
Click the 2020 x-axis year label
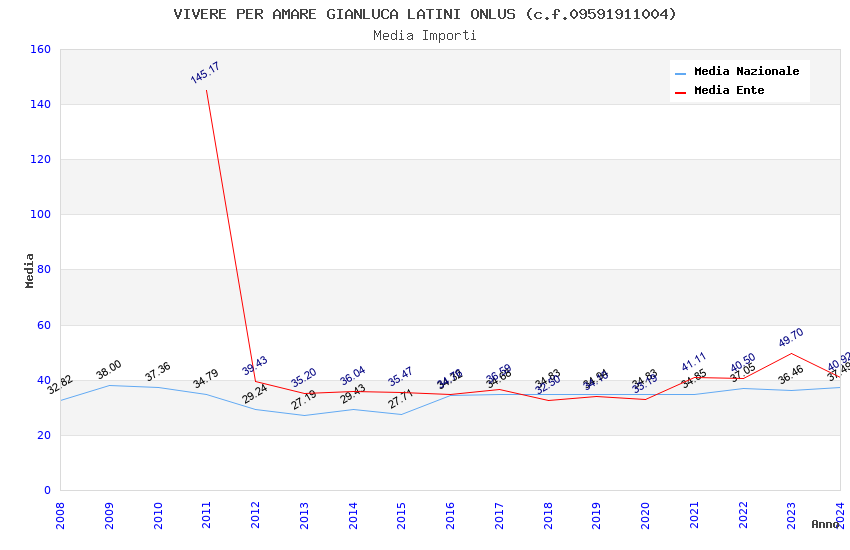coord(645,515)
